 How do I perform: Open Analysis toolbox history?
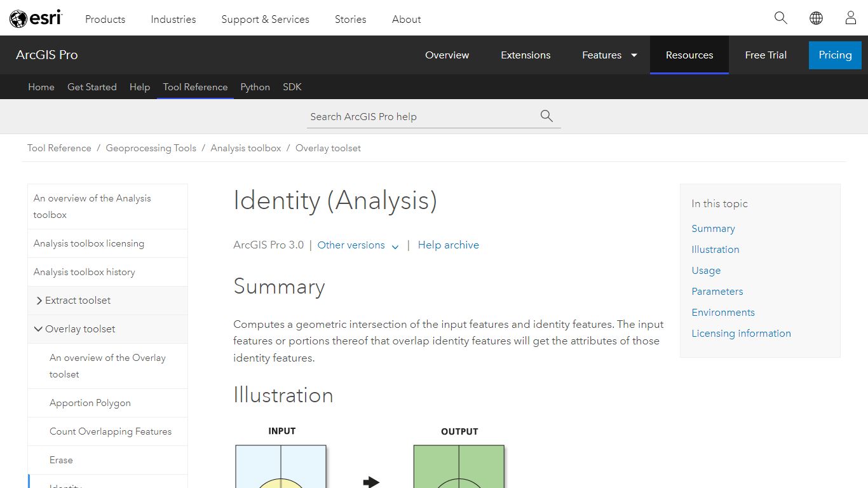[x=107, y=272]
